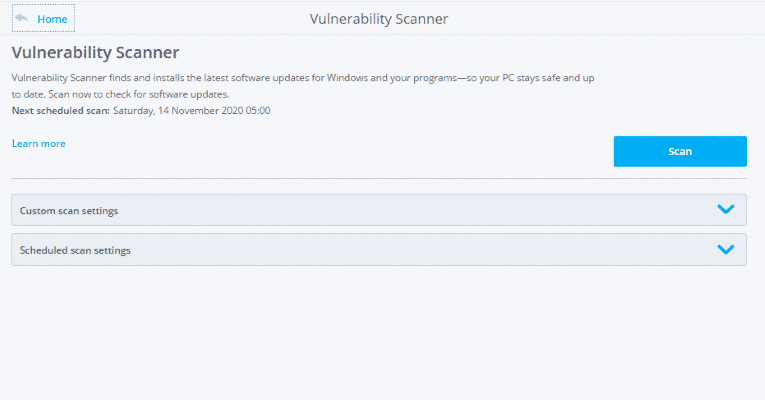The height and width of the screenshot is (400, 765).
Task: Click the back arrow icon beside Home
Action: (x=21, y=19)
